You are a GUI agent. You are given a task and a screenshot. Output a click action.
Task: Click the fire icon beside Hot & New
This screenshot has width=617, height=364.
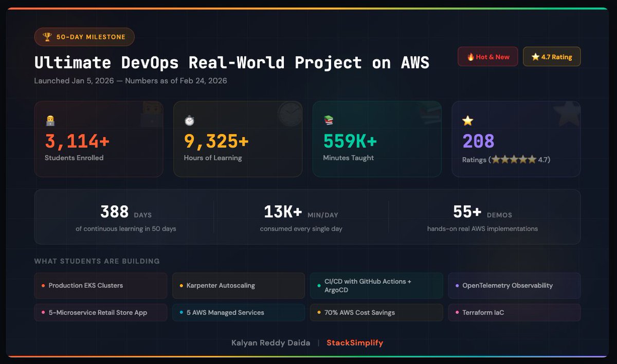[470, 57]
